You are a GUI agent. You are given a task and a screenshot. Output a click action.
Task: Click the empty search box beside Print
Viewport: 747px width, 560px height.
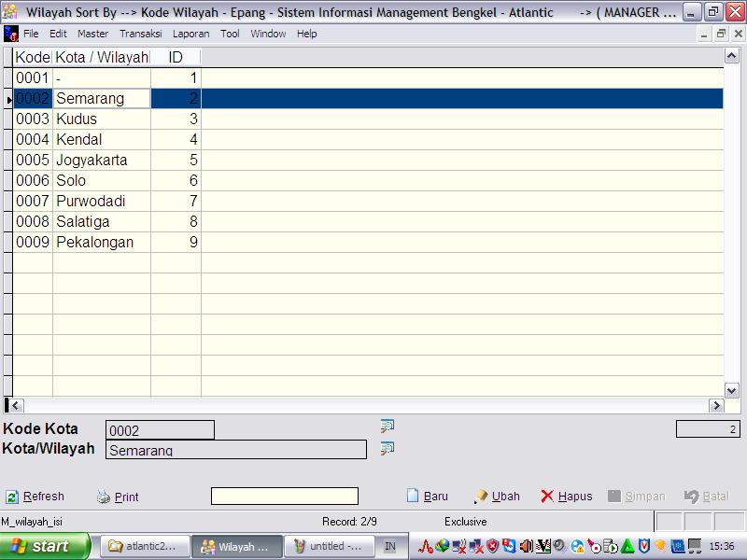tap(284, 497)
